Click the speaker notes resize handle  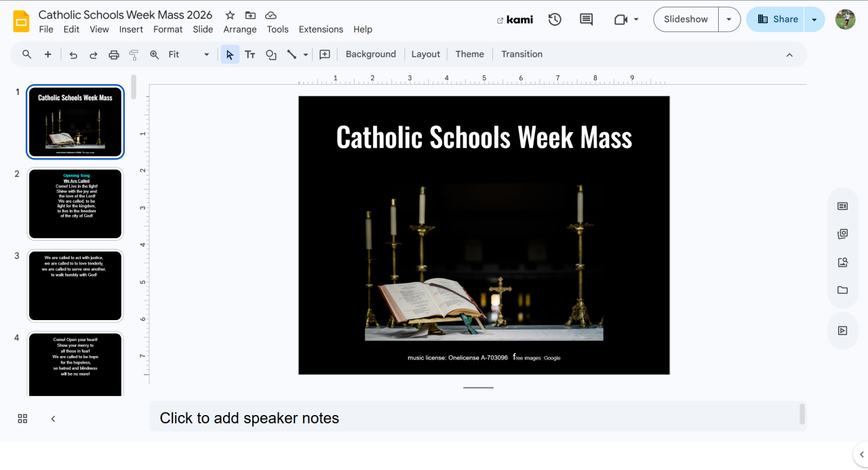(478, 388)
